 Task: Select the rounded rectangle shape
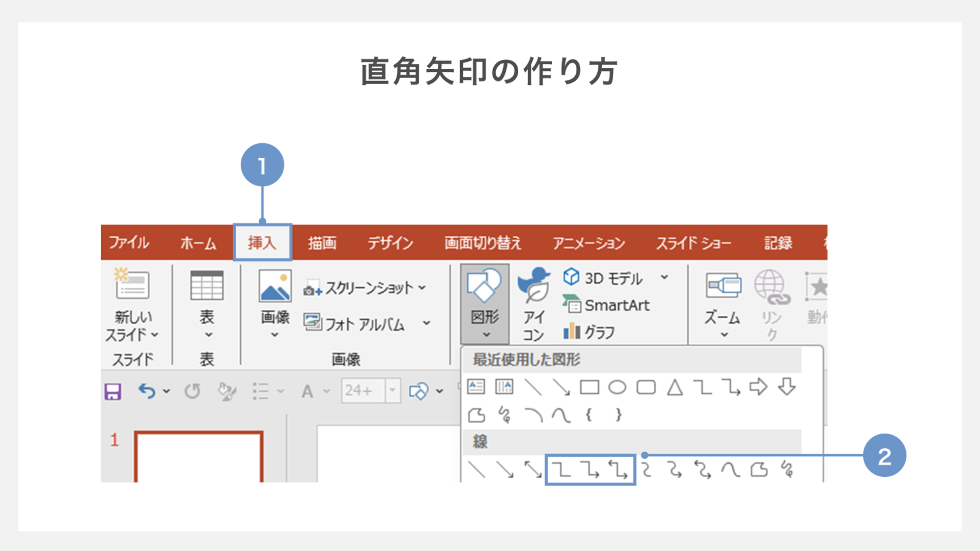coord(646,387)
